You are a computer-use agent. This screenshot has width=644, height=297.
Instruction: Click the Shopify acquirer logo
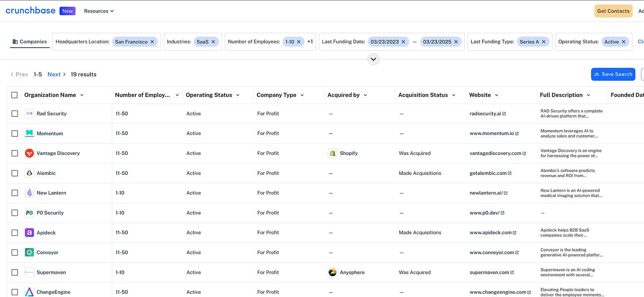[332, 153]
